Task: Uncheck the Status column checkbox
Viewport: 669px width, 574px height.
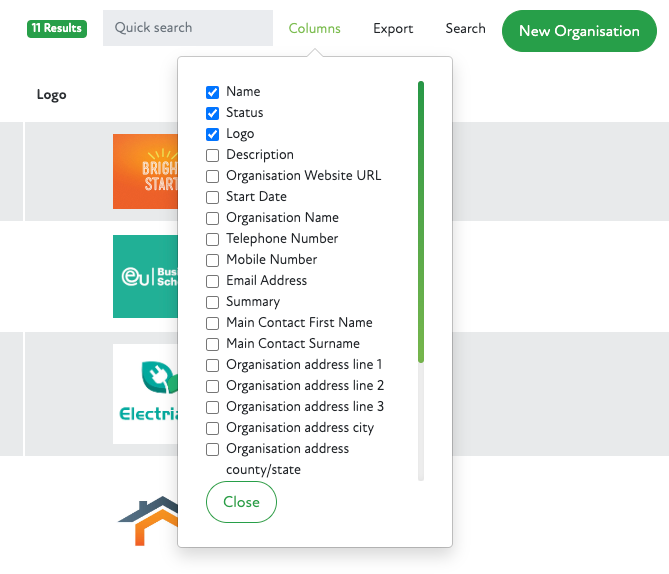Action: 213,113
